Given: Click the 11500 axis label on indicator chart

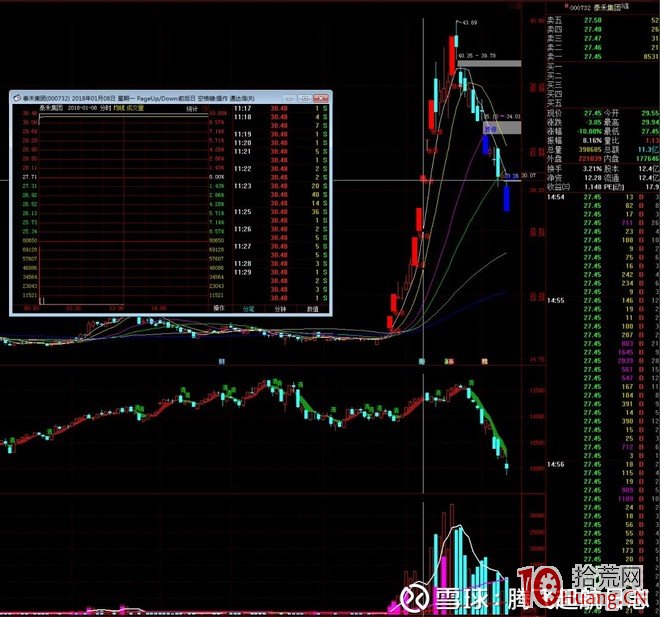Looking at the screenshot, I should pos(537,390).
